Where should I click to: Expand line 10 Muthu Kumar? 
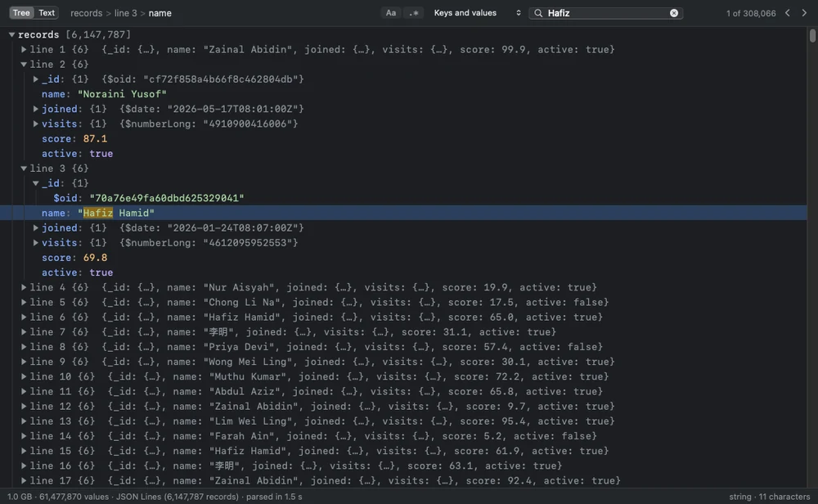point(24,376)
